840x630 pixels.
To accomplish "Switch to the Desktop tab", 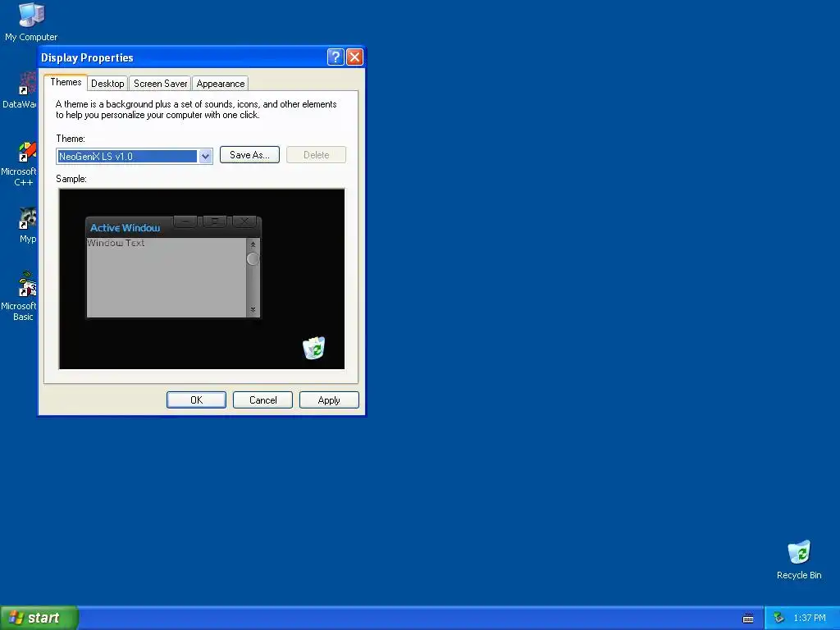I will tap(107, 83).
